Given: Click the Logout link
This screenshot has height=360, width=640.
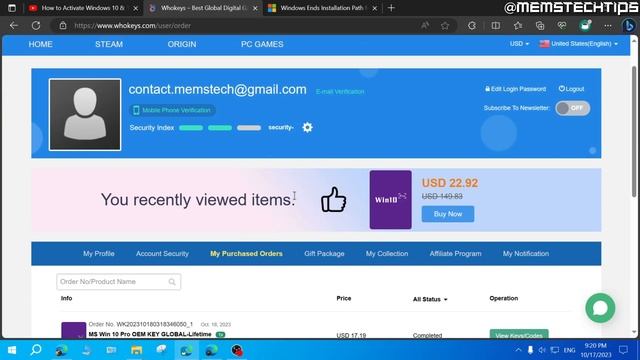Looking at the screenshot, I should 571,89.
